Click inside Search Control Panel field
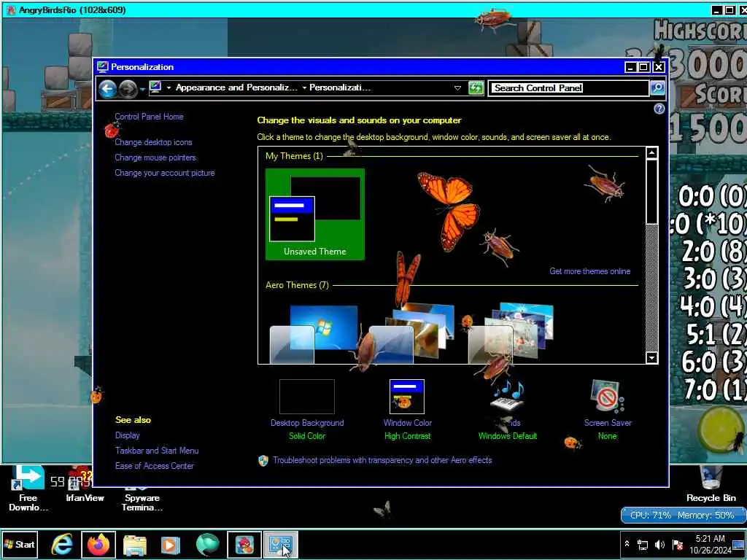 pos(568,88)
